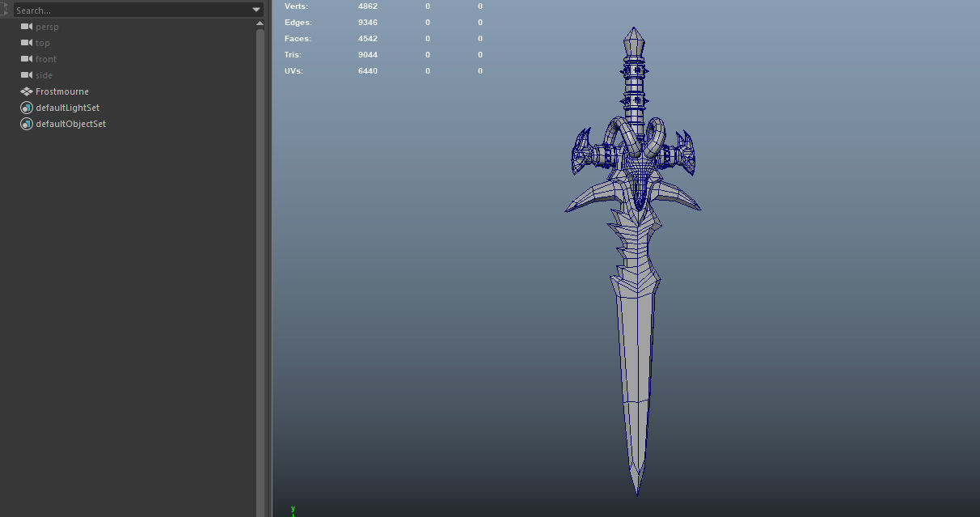Click the edge count value 9346
980x517 pixels.
(x=368, y=22)
